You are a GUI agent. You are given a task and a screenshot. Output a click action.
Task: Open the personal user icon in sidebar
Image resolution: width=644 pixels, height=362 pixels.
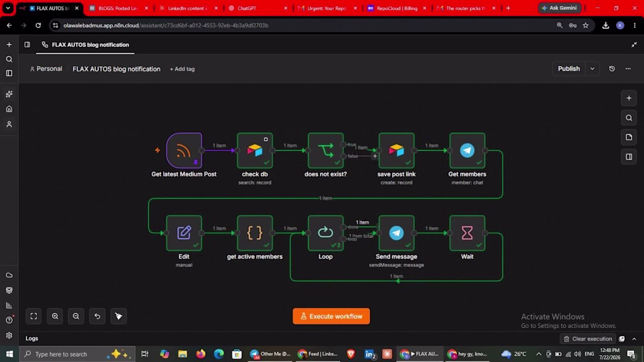(x=9, y=124)
